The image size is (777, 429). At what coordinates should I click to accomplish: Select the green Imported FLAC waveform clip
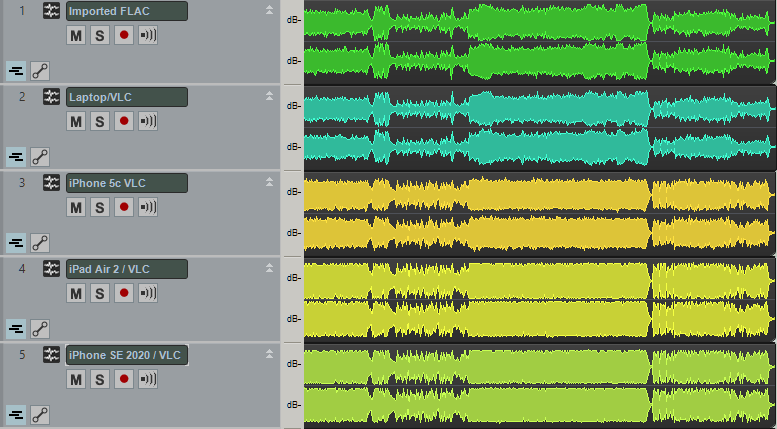coord(539,42)
